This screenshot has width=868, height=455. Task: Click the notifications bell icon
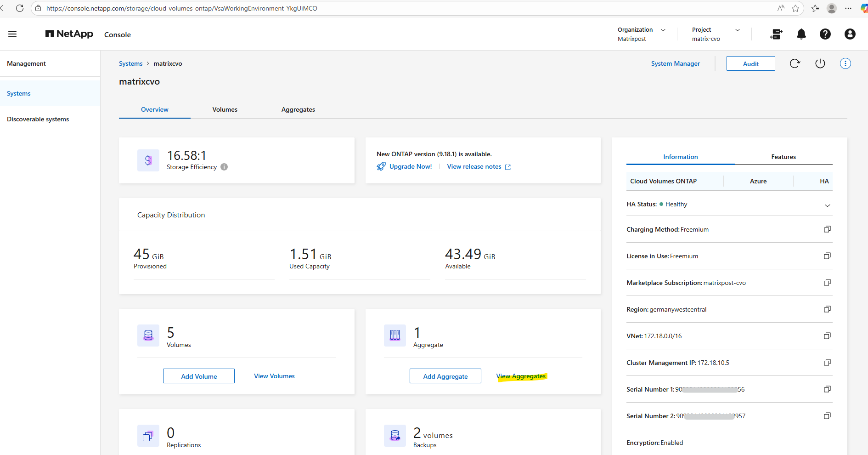tap(801, 34)
